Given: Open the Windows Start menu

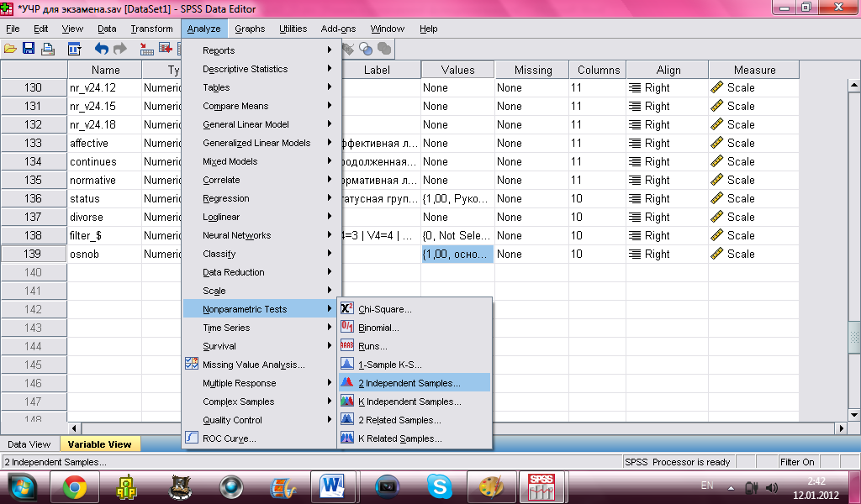Looking at the screenshot, I should pos(21,487).
